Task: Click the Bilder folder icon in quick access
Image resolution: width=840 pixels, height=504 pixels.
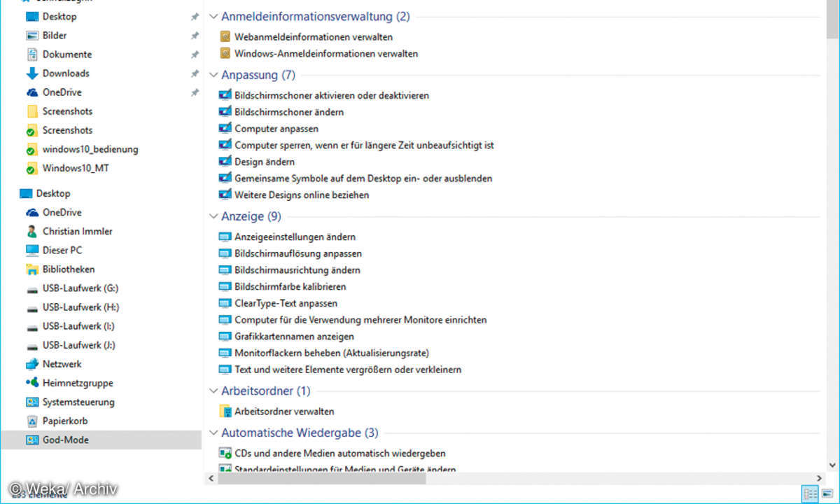Action: tap(31, 36)
